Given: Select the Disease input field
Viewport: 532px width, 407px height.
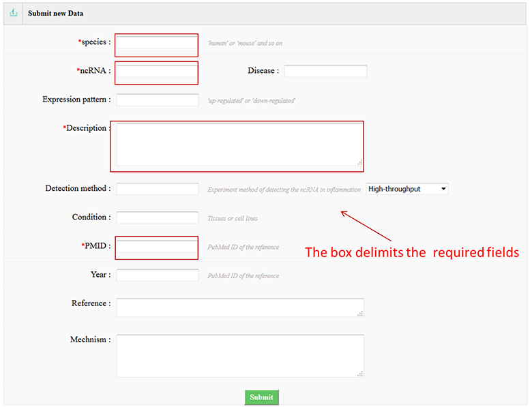Looking at the screenshot, I should 325,71.
